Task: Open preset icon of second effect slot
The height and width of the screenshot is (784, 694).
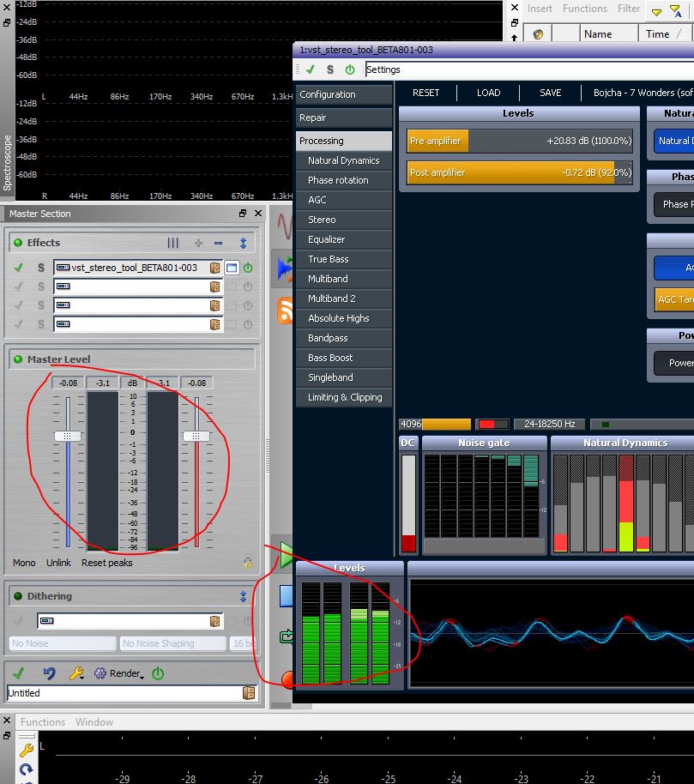Action: [x=215, y=287]
